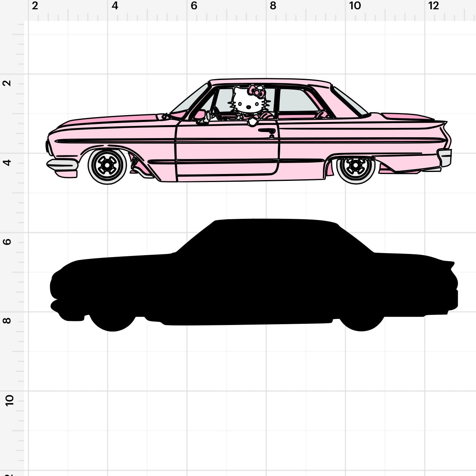Click the 10 mark on the top ruler

(355, 6)
